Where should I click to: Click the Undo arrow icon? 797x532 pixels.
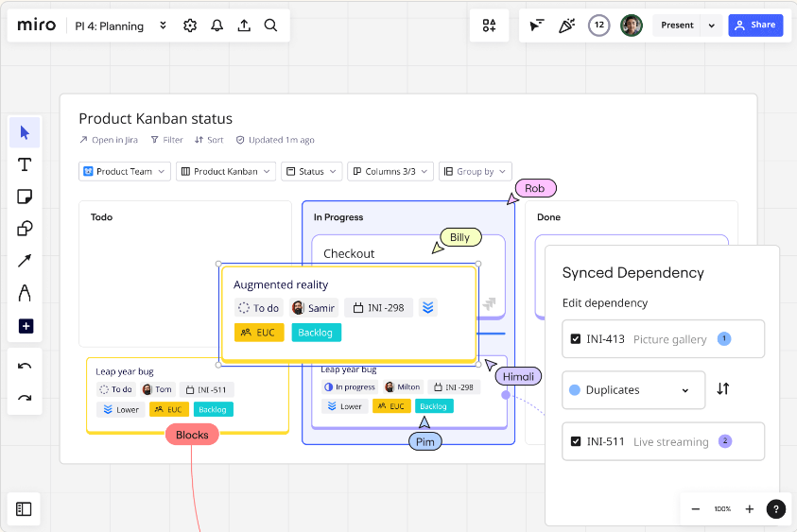(x=25, y=366)
